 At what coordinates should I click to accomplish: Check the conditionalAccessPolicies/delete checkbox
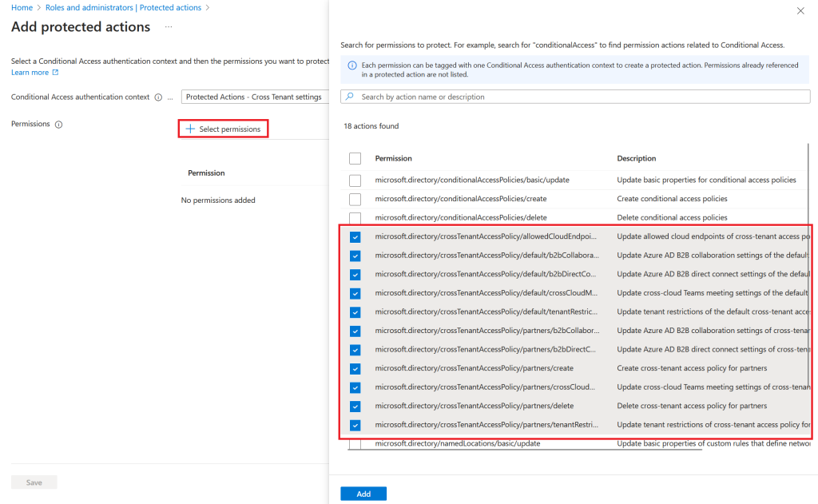pos(355,217)
